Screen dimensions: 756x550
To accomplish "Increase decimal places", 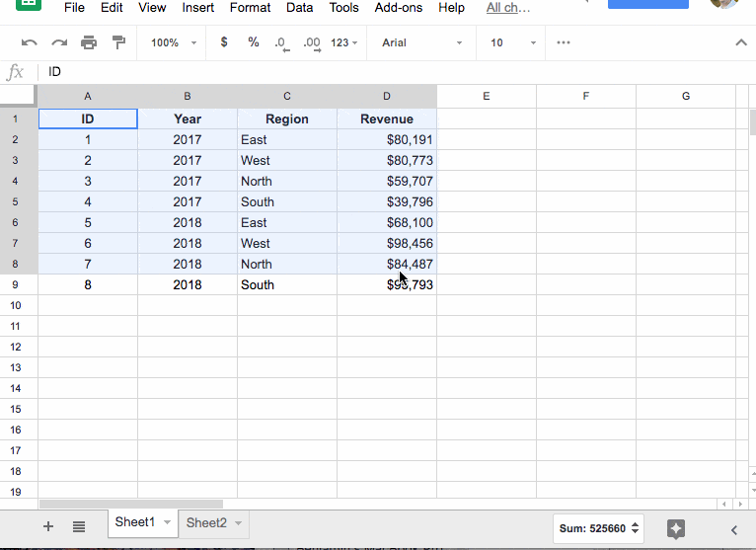I will pos(312,42).
